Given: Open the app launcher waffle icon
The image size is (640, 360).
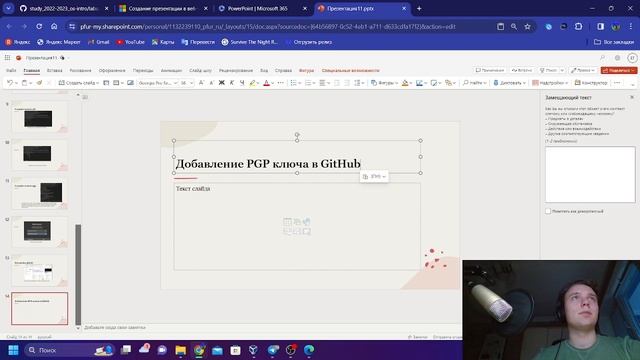Looking at the screenshot, I should [x=7, y=58].
